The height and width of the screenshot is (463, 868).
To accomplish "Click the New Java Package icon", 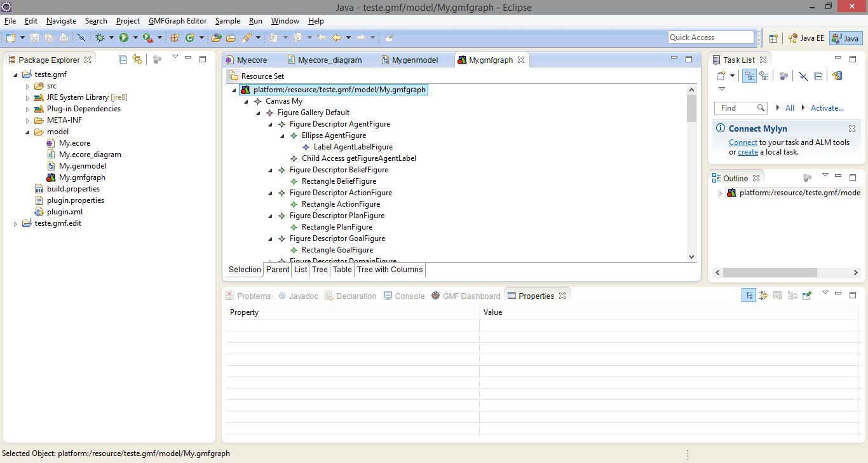I will point(175,38).
